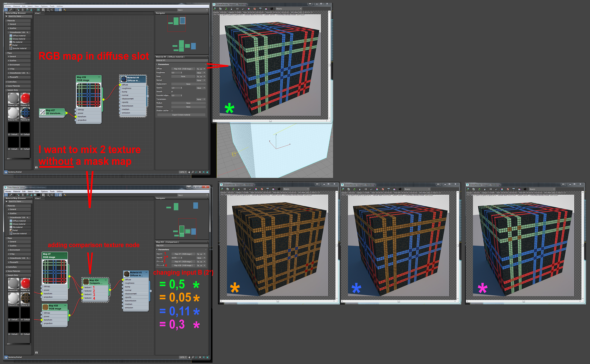Screen dimensions: 590x364
Task: Click the eyedropper pick-material icon in lower editor toolbar
Action: point(11,195)
